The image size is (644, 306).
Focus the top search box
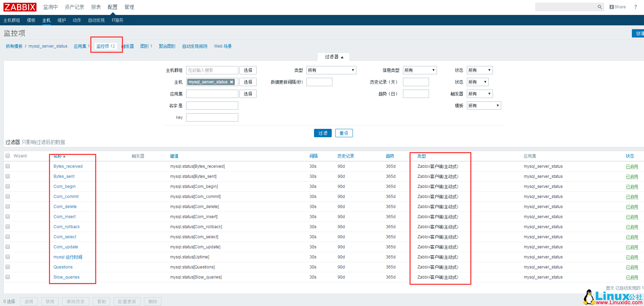click(x=566, y=7)
